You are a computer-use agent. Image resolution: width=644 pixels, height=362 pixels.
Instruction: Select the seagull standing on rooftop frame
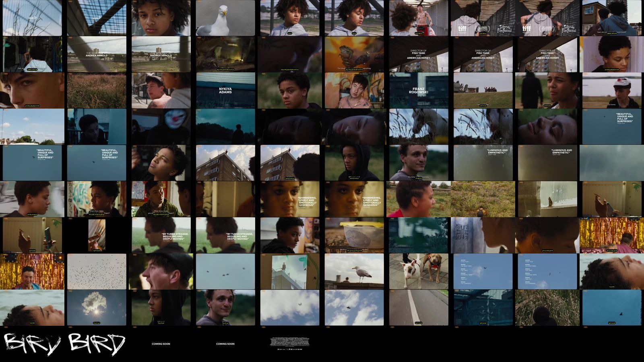(354, 271)
